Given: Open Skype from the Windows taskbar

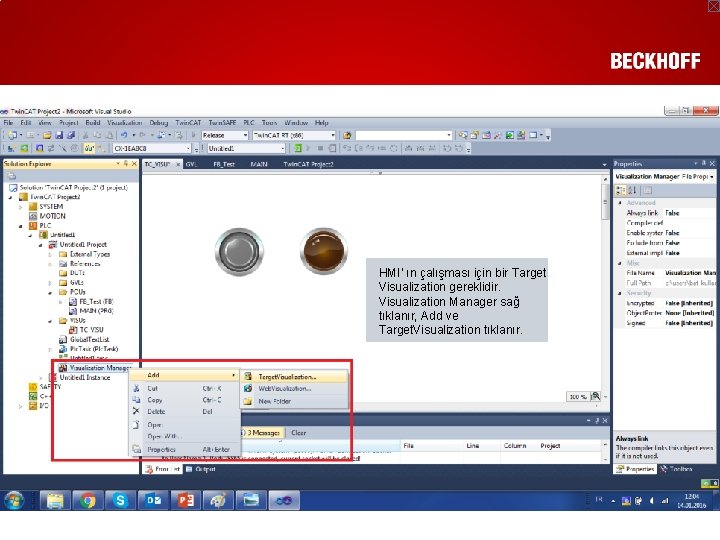Looking at the screenshot, I should (x=120, y=500).
